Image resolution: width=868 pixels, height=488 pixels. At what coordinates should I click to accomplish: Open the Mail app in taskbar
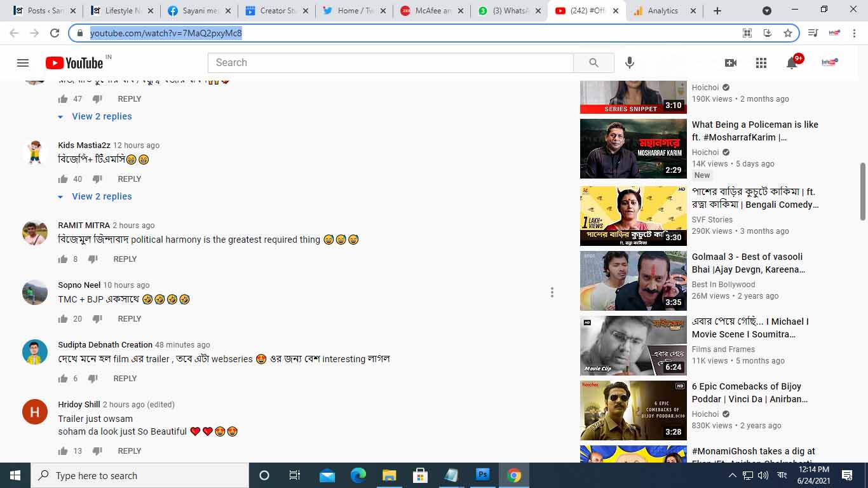click(327, 475)
